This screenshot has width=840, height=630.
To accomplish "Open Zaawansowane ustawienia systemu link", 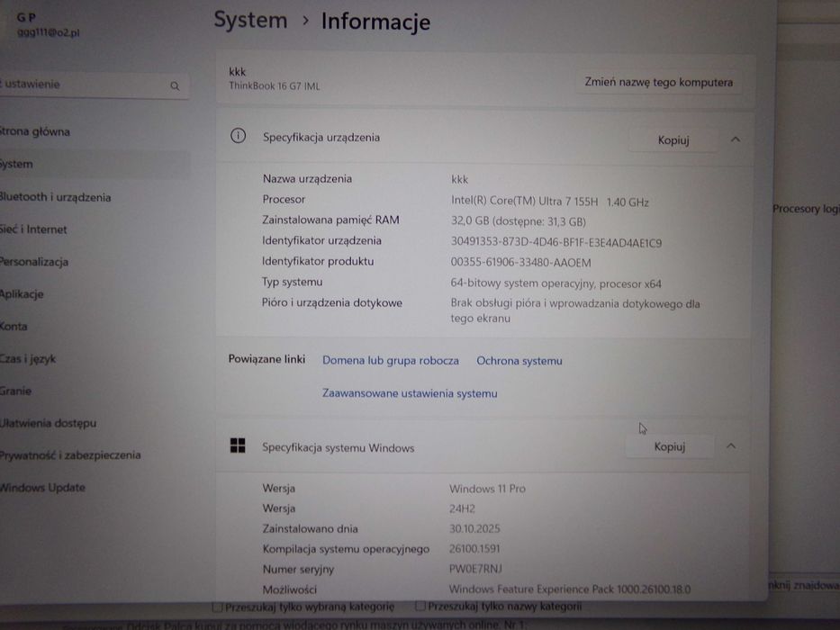I will pos(410,393).
